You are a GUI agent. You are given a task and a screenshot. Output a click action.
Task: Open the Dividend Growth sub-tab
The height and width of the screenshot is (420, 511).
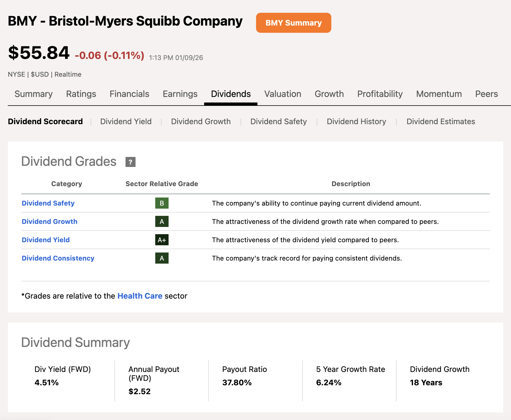click(201, 121)
